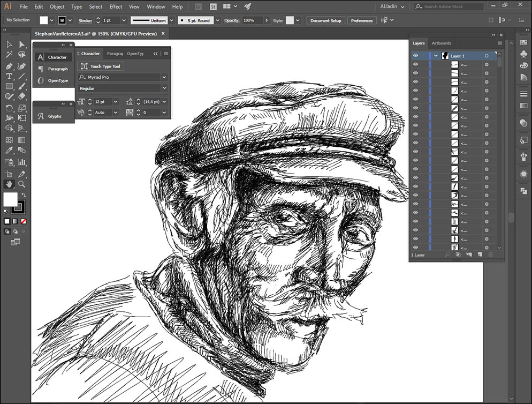Select the Magic Wand tool

pos(9,55)
